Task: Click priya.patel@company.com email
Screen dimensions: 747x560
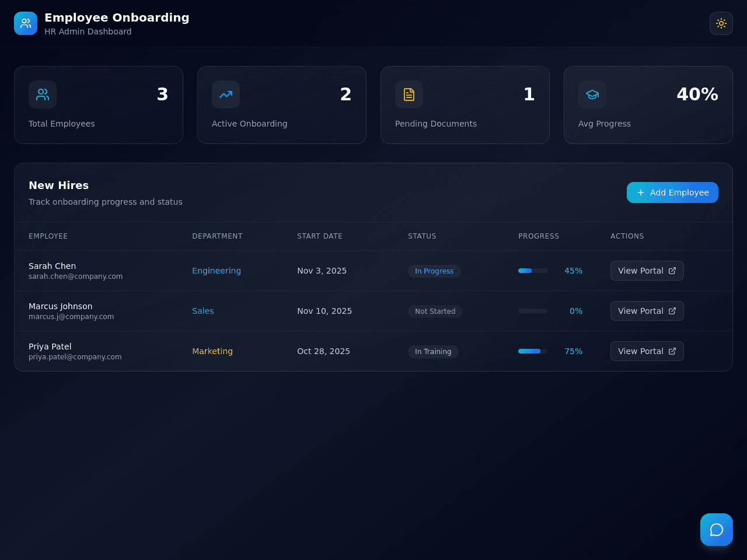Action: (75, 357)
